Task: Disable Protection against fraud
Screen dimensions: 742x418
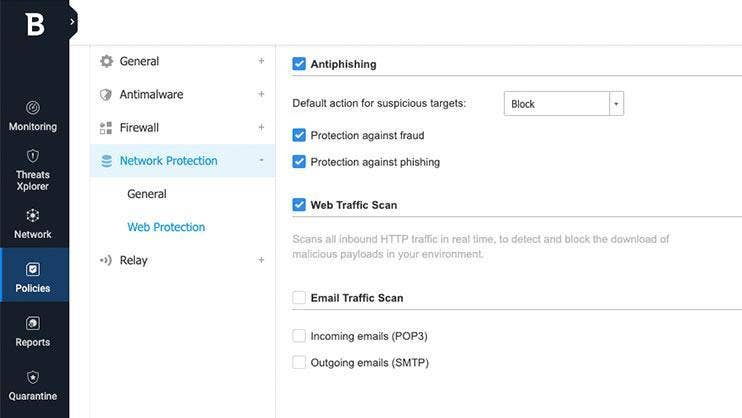Action: [299, 135]
